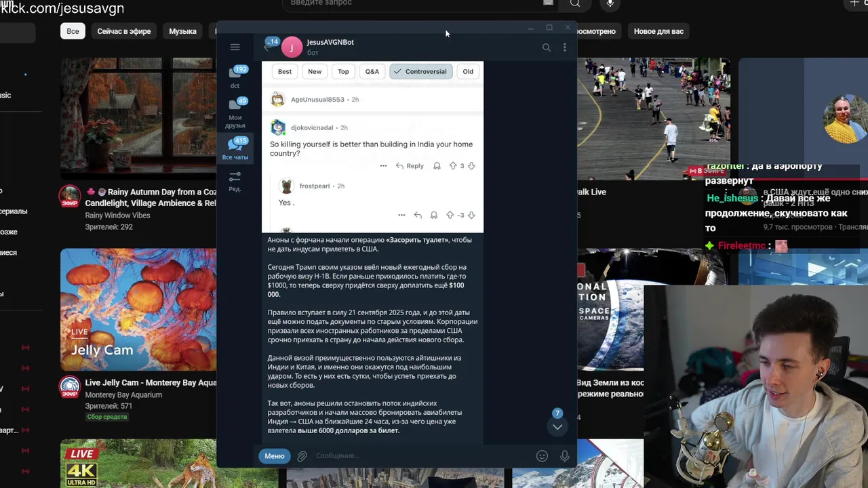The width and height of the screenshot is (868, 488).
Task: Click the Новое для вас filter chip
Action: [658, 31]
